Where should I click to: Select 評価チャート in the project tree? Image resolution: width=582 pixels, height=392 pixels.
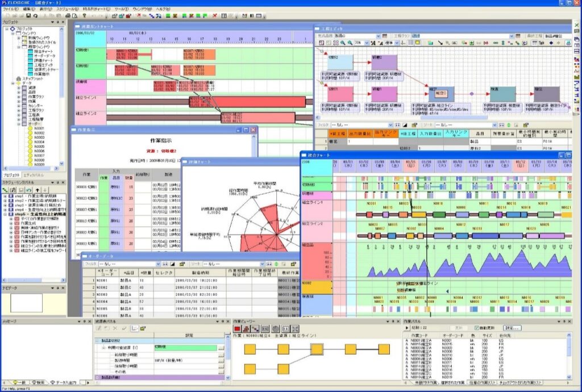point(44,60)
